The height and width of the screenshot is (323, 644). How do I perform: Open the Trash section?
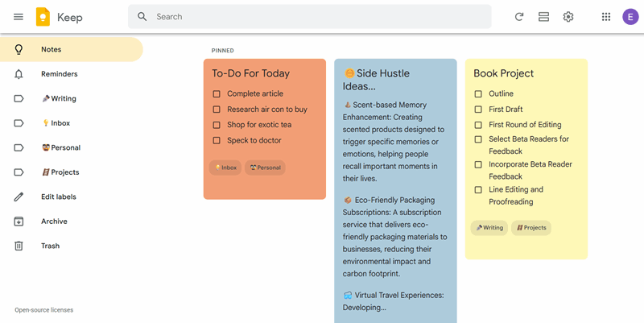click(x=50, y=246)
